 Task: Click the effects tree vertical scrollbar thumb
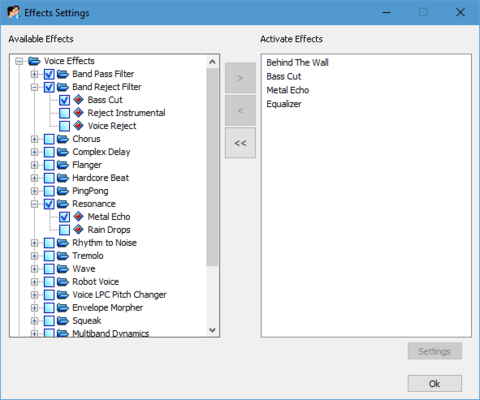click(x=212, y=167)
